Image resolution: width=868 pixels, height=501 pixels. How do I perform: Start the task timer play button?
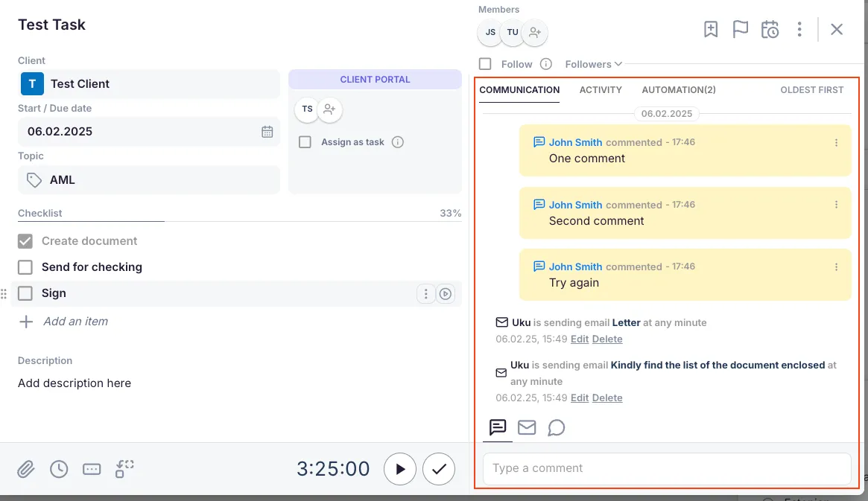click(400, 469)
